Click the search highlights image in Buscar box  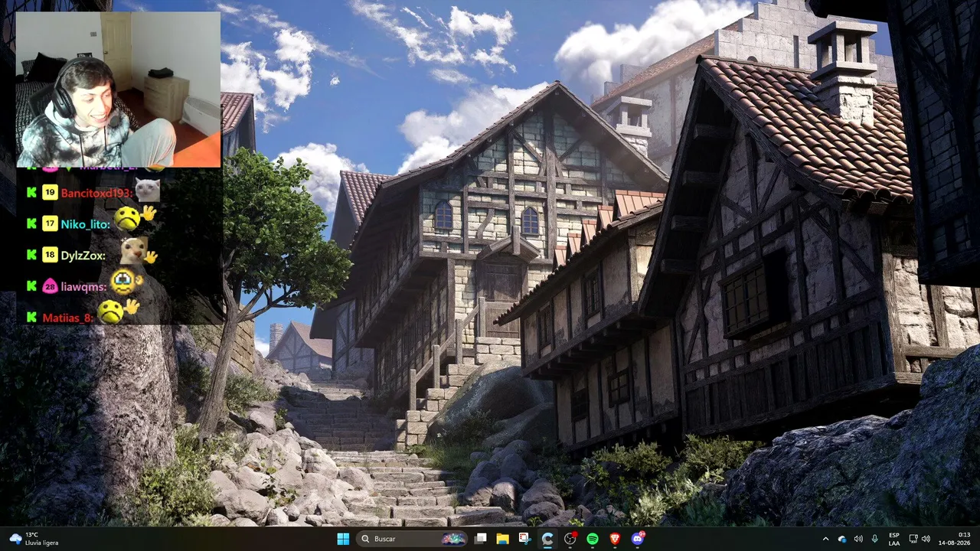click(x=453, y=539)
